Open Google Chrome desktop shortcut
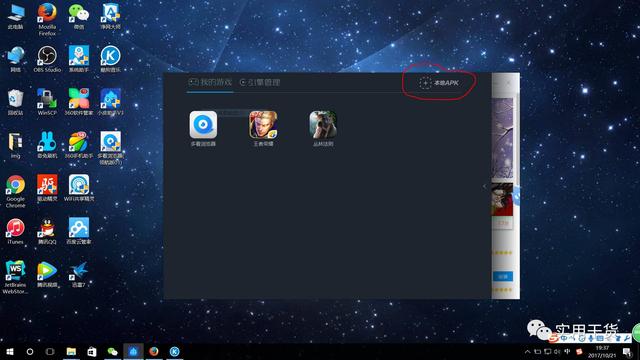Screen dimensions: 640x360 pos(16,191)
